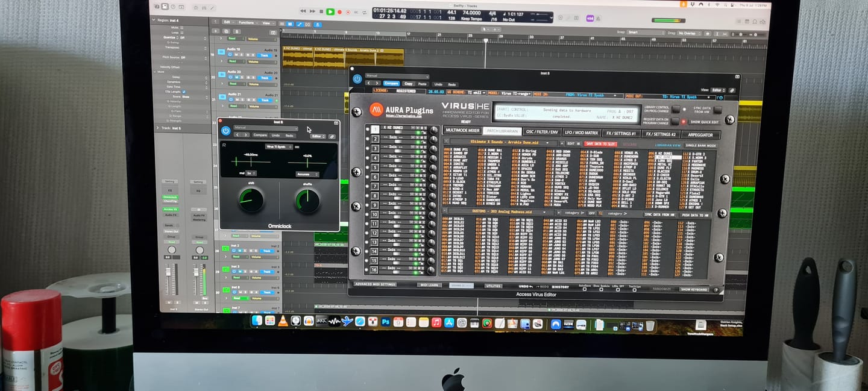This screenshot has height=391, width=868.
Task: Click Show Keyboard button
Action: [694, 289]
